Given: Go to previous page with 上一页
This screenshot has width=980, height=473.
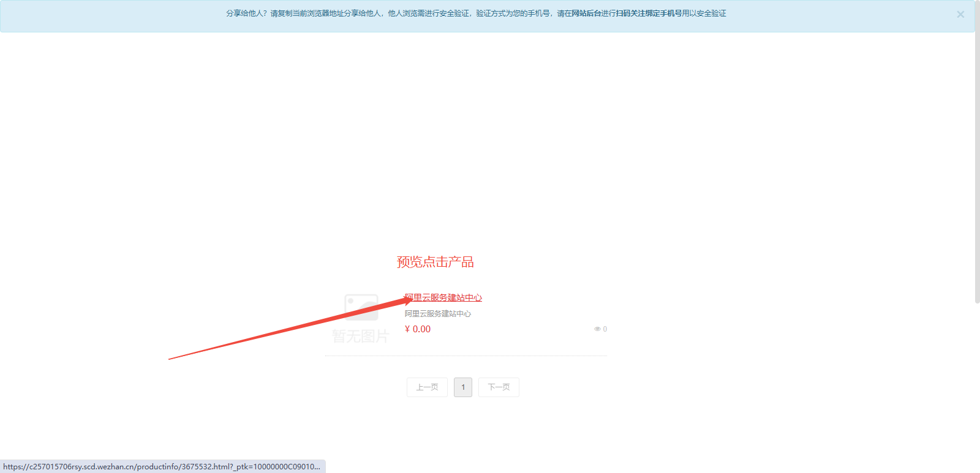Looking at the screenshot, I should (x=427, y=387).
